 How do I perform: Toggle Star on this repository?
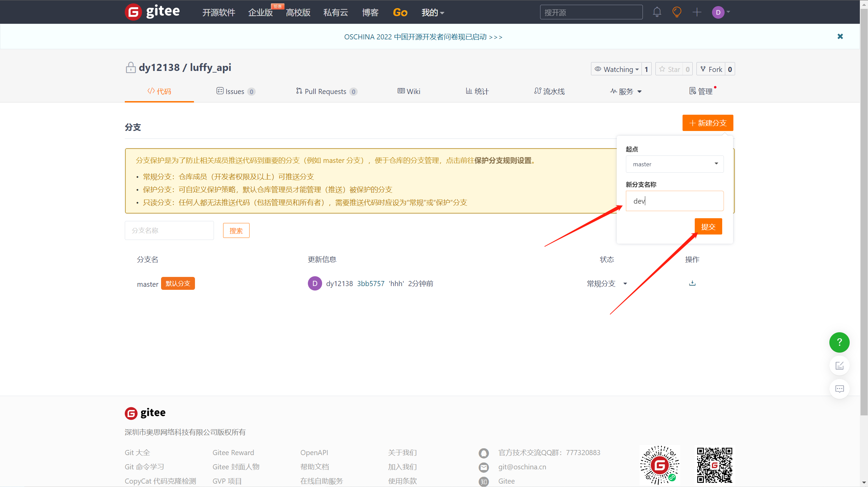tap(669, 69)
